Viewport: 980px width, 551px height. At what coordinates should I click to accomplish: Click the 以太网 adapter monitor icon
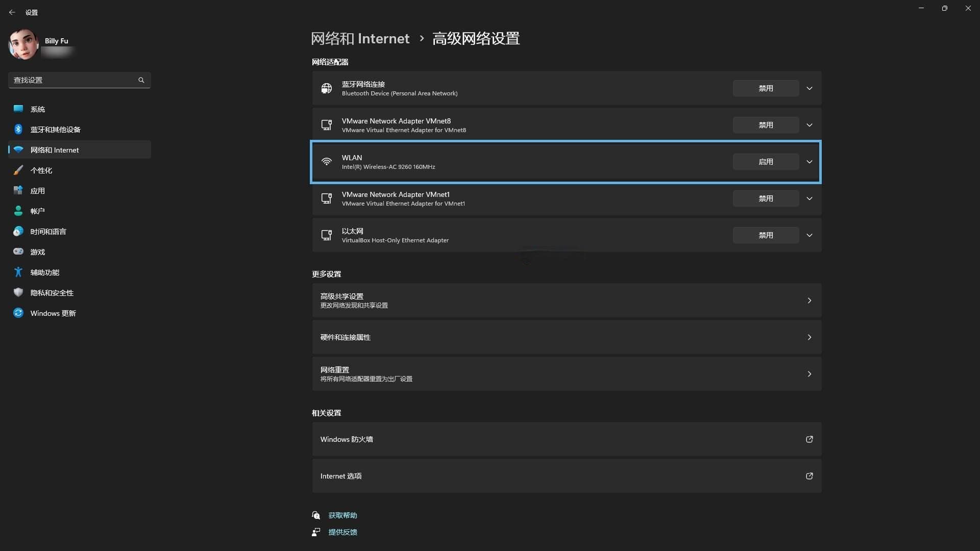tap(327, 235)
